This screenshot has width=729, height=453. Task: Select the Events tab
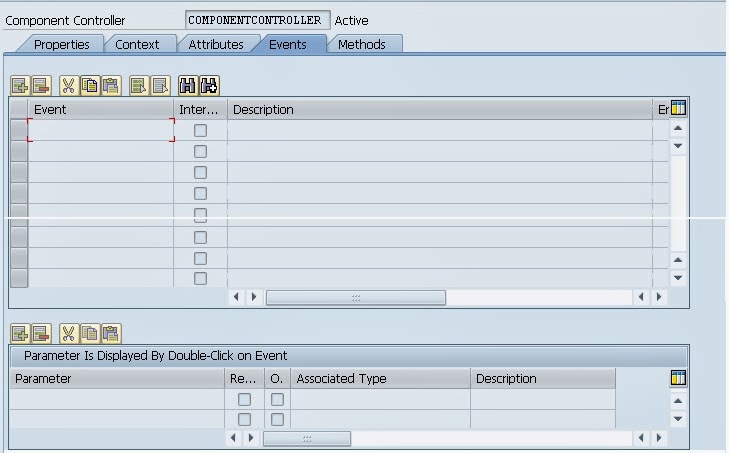(x=288, y=45)
